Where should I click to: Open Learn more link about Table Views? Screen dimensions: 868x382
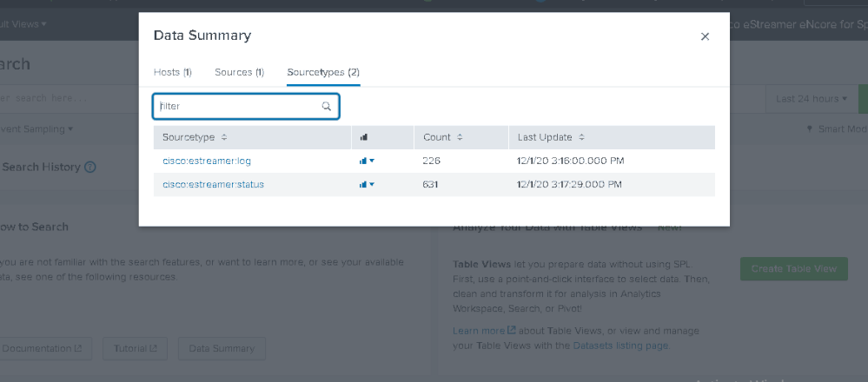484,331
